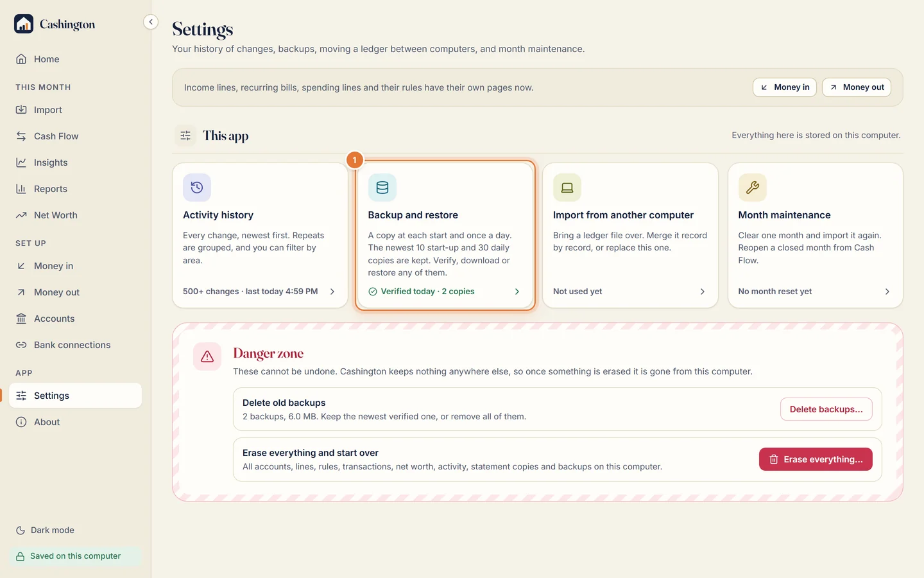Click chevron on Import from another computer card
Image resolution: width=924 pixels, height=578 pixels.
(703, 292)
